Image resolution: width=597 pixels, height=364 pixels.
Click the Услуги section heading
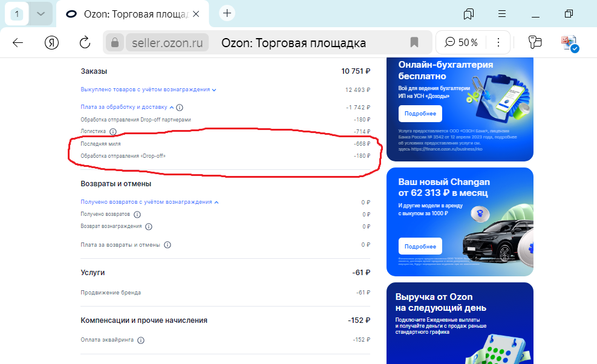[93, 272]
